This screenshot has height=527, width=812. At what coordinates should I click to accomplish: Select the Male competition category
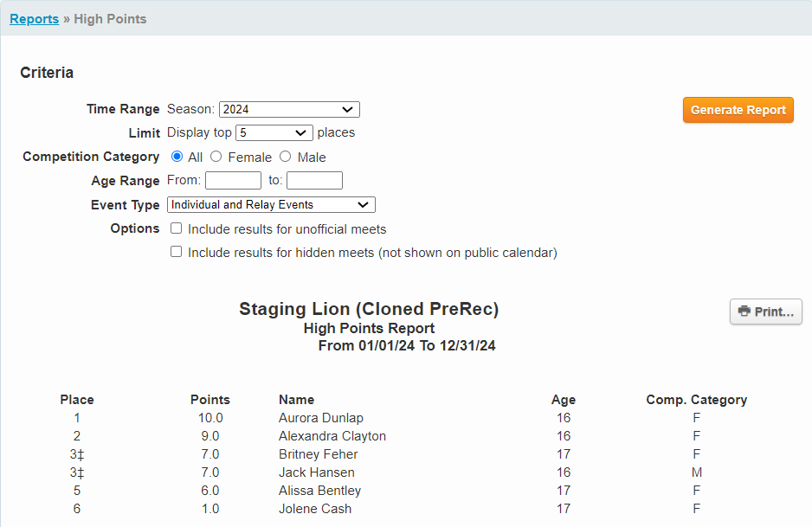286,157
